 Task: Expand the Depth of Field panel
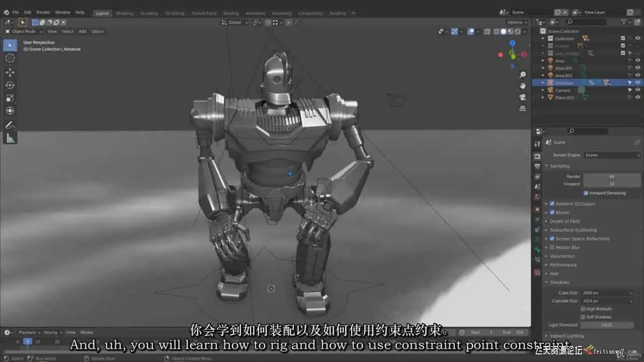coord(565,221)
